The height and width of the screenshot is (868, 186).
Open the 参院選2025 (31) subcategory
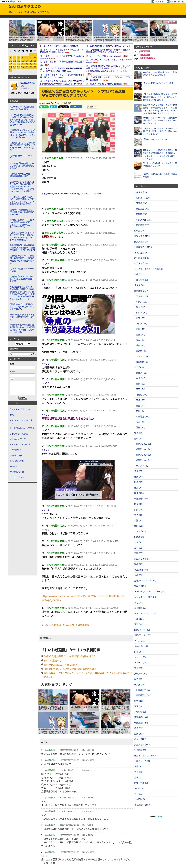click(144, 460)
